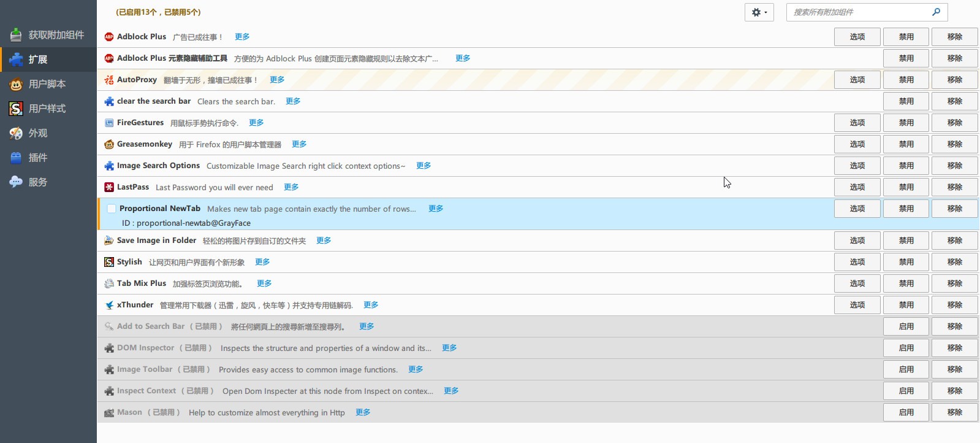Remove Adblock Plus 元素隐藏辅助工具

pyautogui.click(x=955, y=58)
